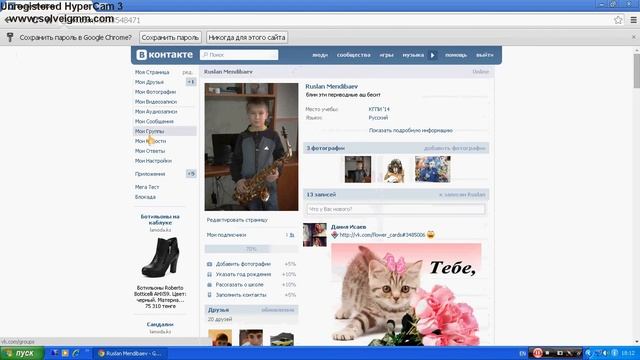Click Заполнить контакты suggestion
The width and height of the screenshot is (640, 360).
point(241,295)
